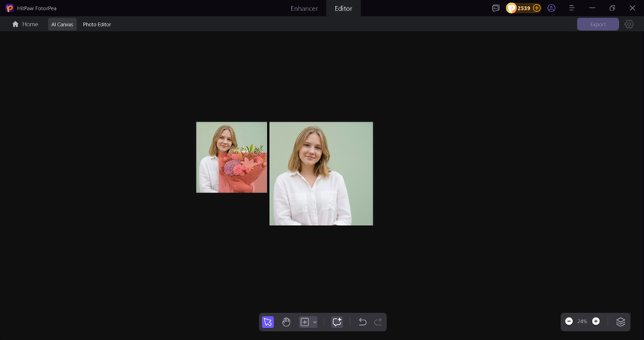Activate the hand pan tool
Viewport: 644px width, 340px height.
pyautogui.click(x=286, y=322)
